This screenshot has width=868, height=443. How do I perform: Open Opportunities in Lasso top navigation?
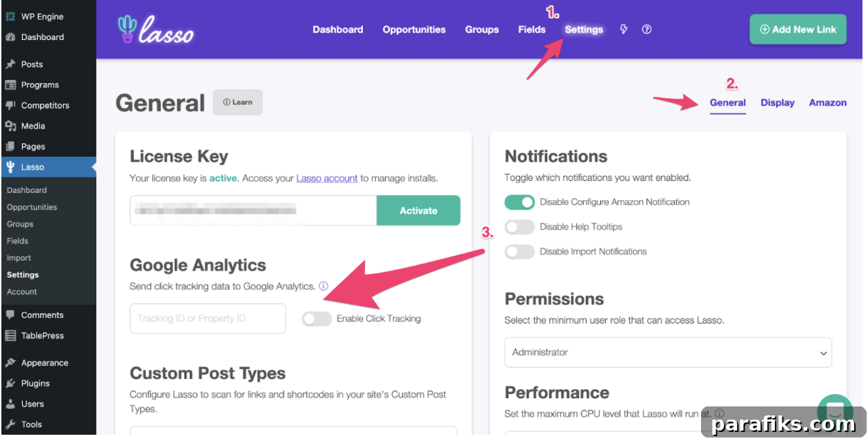pyautogui.click(x=414, y=30)
